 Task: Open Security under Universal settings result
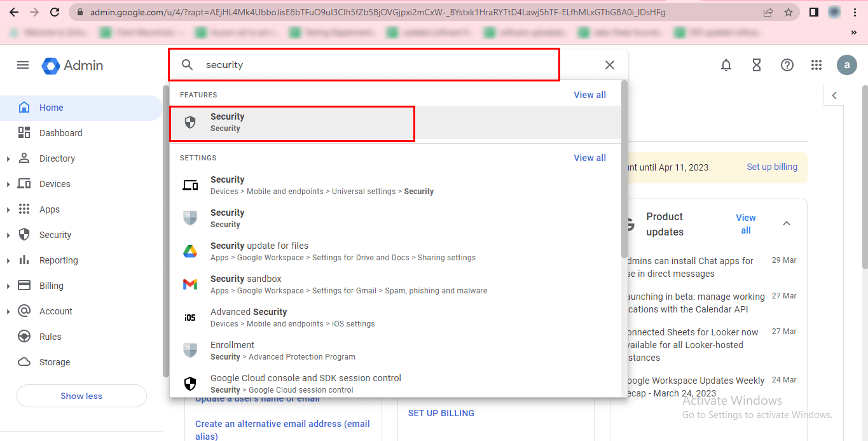(395, 185)
